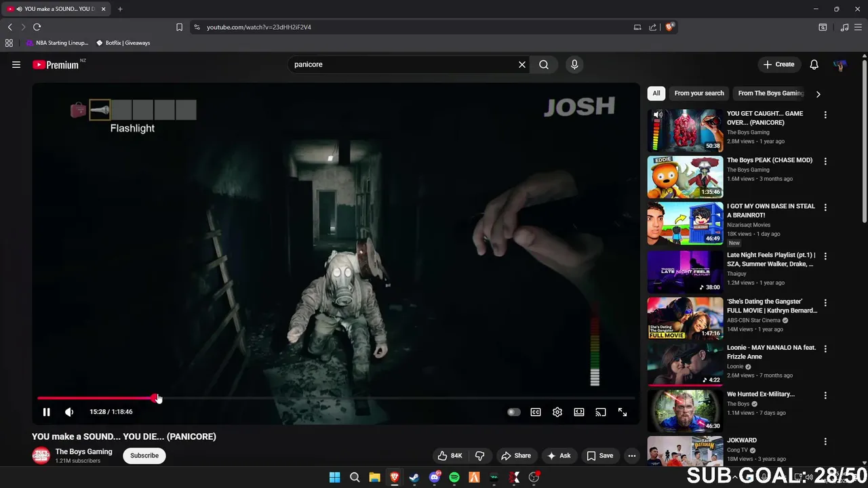Open Discord from the taskbar
This screenshot has height=488, width=868.
click(435, 477)
